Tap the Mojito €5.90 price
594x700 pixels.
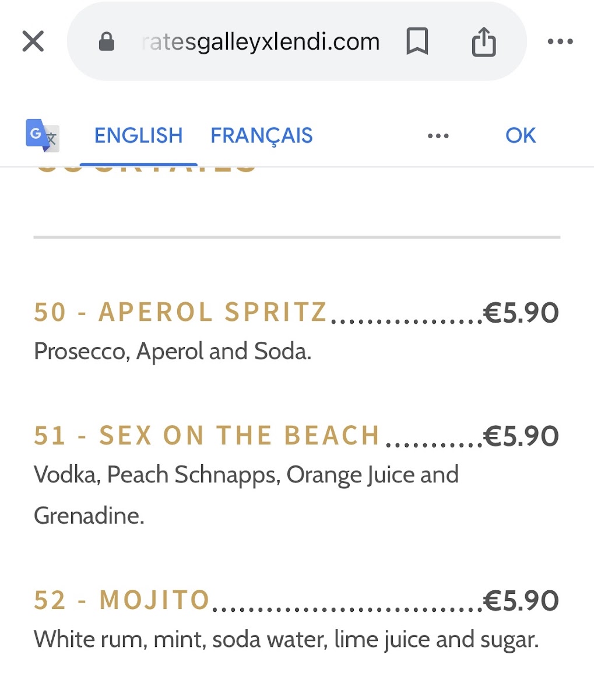pos(522,601)
